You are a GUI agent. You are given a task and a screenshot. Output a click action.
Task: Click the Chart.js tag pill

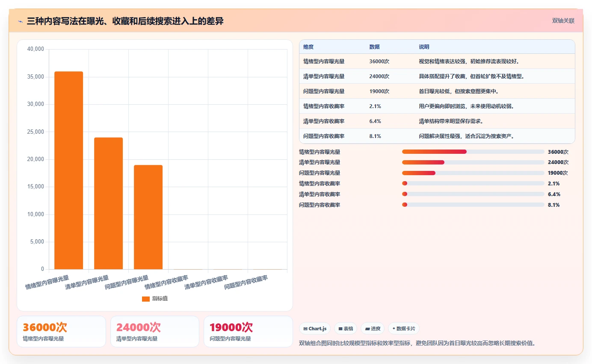coord(315,329)
